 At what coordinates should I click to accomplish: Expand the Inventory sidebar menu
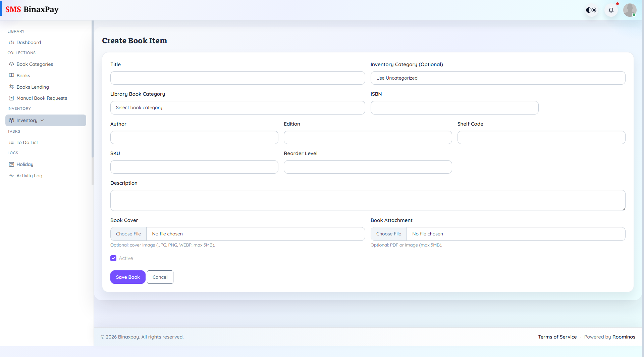[x=46, y=120]
